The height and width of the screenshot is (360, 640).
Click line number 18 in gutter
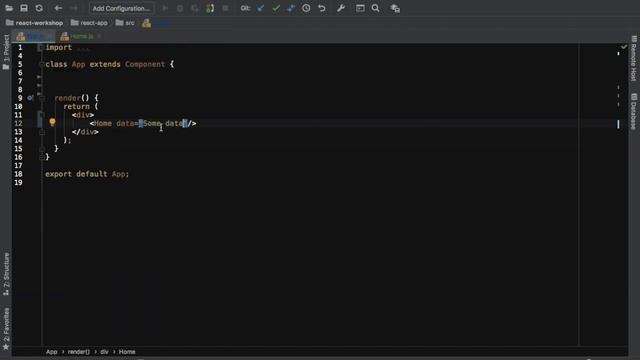point(18,174)
